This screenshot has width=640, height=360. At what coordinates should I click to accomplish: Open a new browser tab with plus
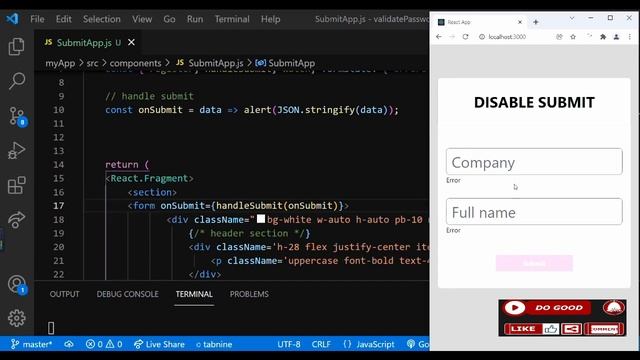[536, 22]
